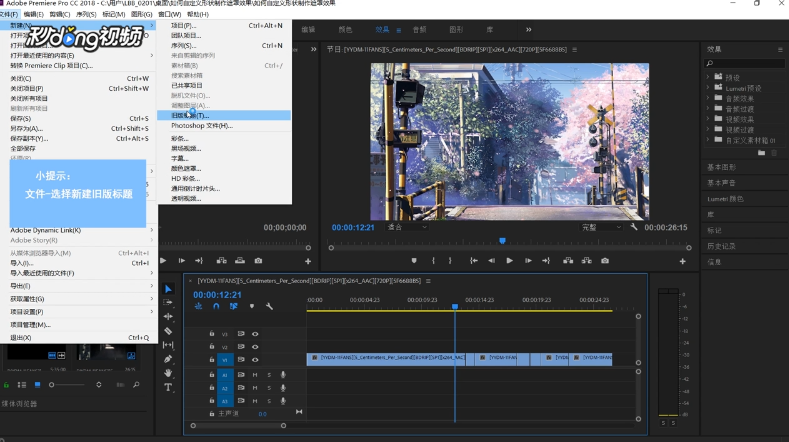The image size is (789, 442).
Task: Play the program monitor
Action: click(509, 260)
